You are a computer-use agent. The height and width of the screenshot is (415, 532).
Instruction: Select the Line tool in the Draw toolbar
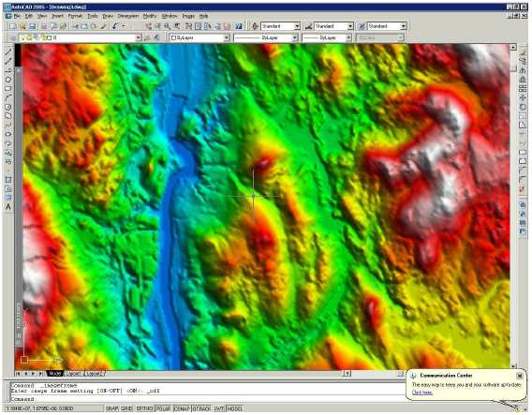[x=8, y=52]
